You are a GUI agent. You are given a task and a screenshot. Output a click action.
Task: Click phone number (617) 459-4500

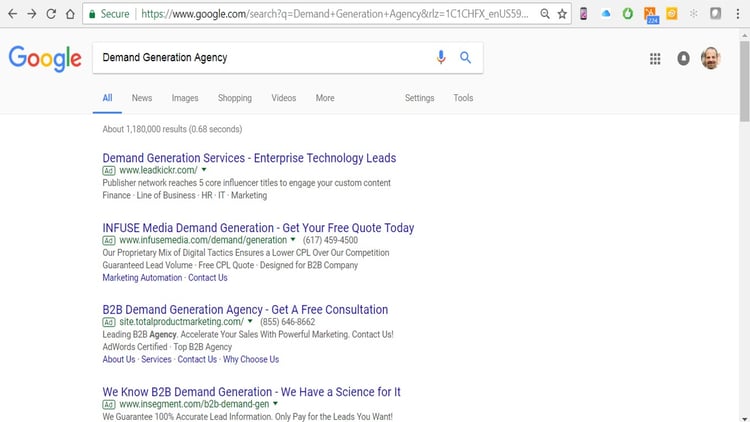tap(330, 240)
